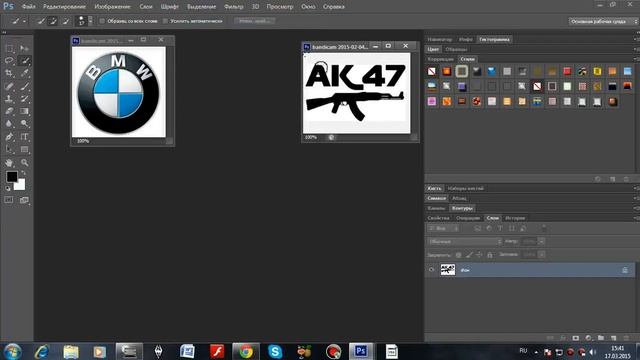Select the Brush tool in the toolbox
Image resolution: width=640 pixels, height=360 pixels.
coord(24,86)
